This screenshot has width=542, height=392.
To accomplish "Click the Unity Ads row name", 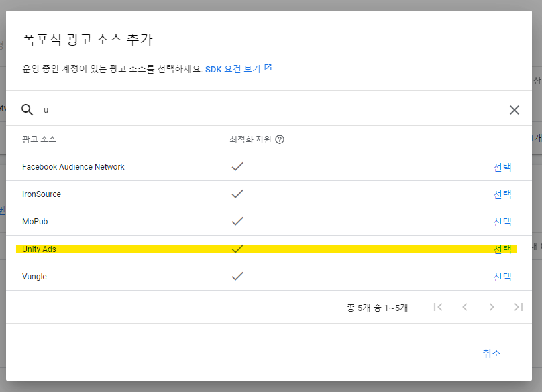I will click(39, 249).
